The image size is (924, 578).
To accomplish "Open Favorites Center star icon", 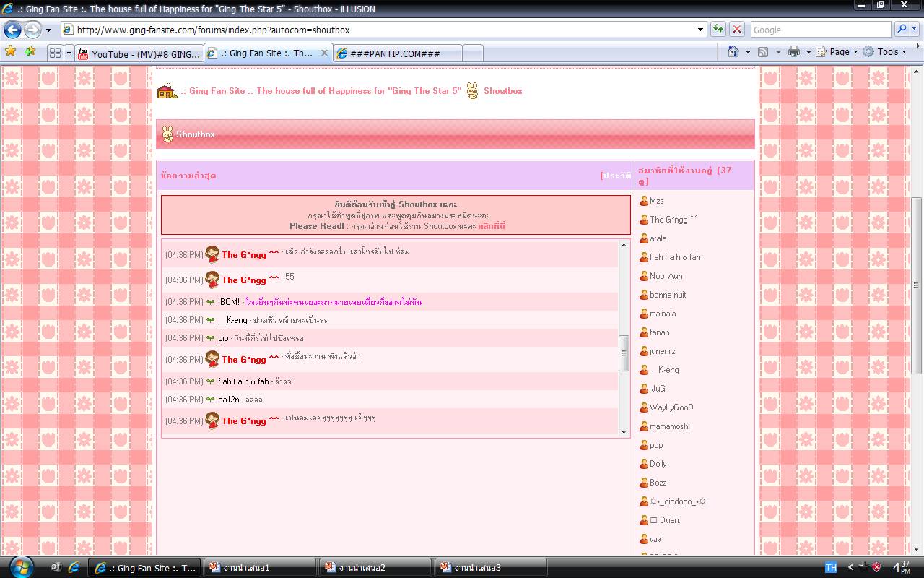I will click(11, 51).
